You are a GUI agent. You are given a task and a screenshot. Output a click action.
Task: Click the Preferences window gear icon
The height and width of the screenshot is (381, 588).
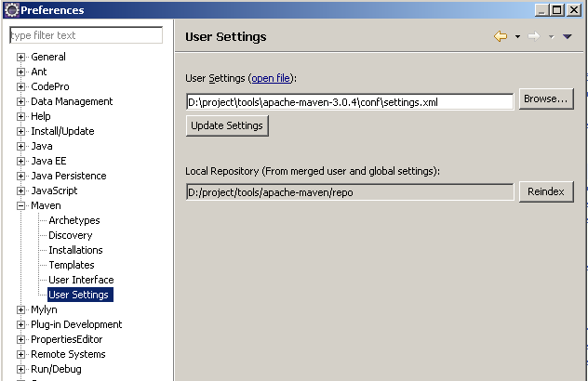click(x=11, y=10)
